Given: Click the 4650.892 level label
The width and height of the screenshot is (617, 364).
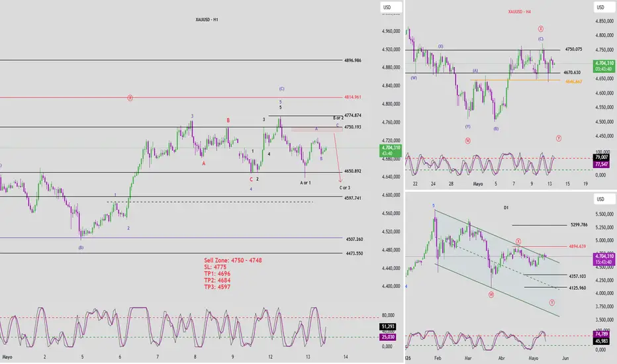Looking at the screenshot, I should click(353, 171).
